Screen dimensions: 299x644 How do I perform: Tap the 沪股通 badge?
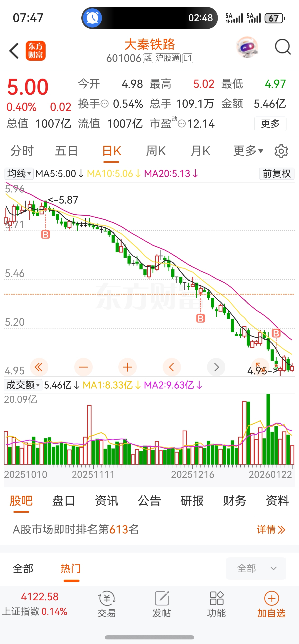pos(167,58)
